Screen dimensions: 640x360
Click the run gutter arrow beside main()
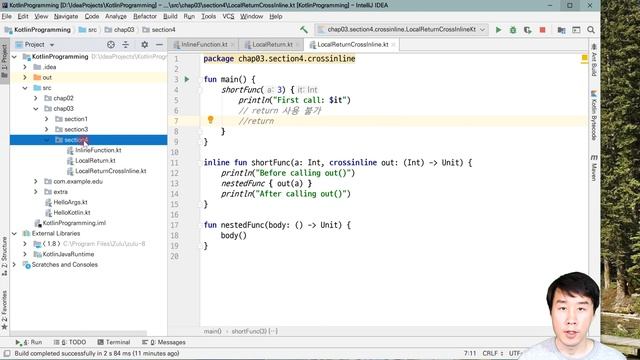[x=187, y=79]
